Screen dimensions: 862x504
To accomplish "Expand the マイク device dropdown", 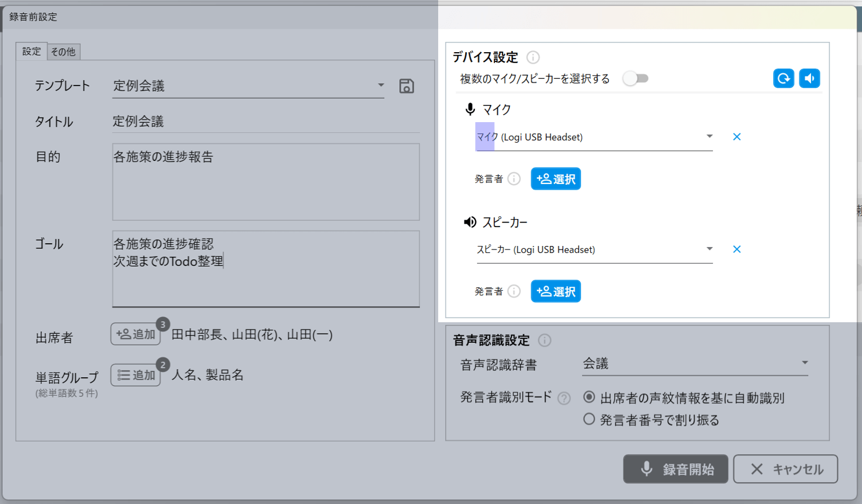I will 709,137.
